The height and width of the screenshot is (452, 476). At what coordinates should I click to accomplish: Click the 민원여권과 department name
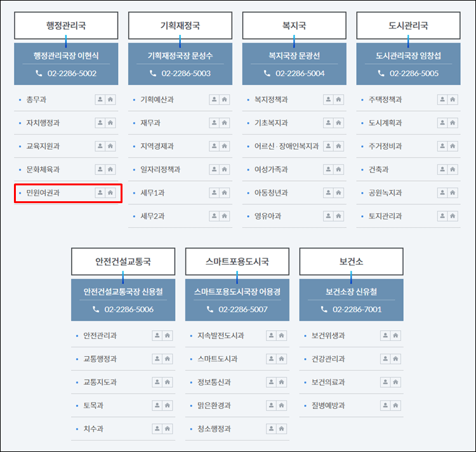[x=43, y=193]
